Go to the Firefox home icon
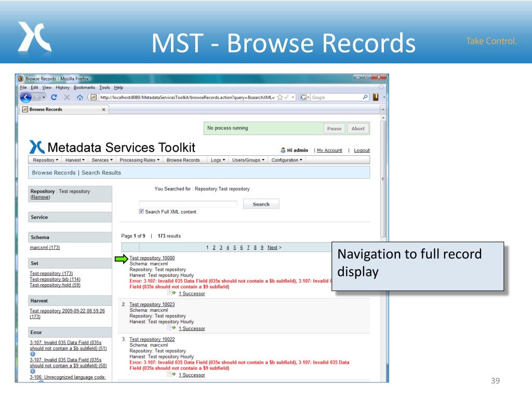Viewport: 532px width, 399px height. coord(79,97)
